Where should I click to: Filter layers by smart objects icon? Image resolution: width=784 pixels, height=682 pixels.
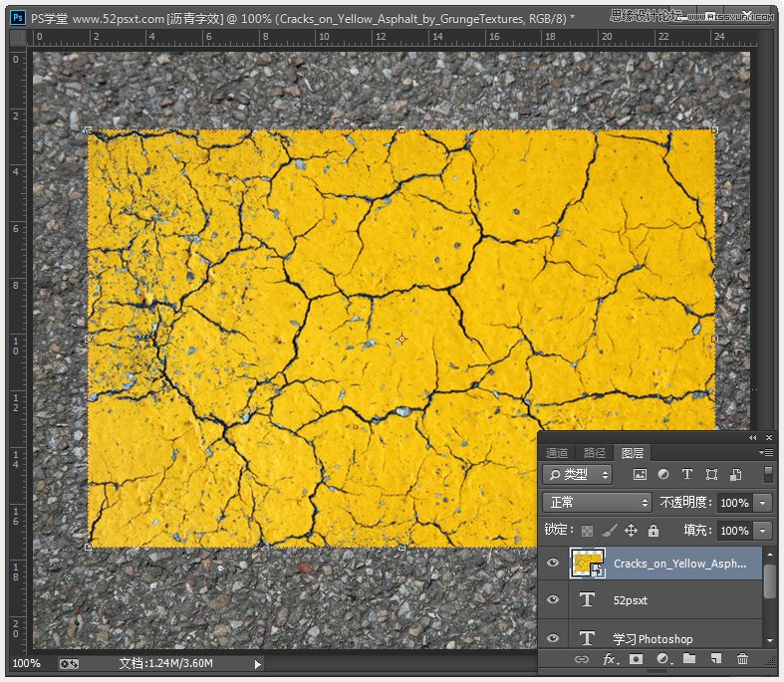[x=735, y=474]
